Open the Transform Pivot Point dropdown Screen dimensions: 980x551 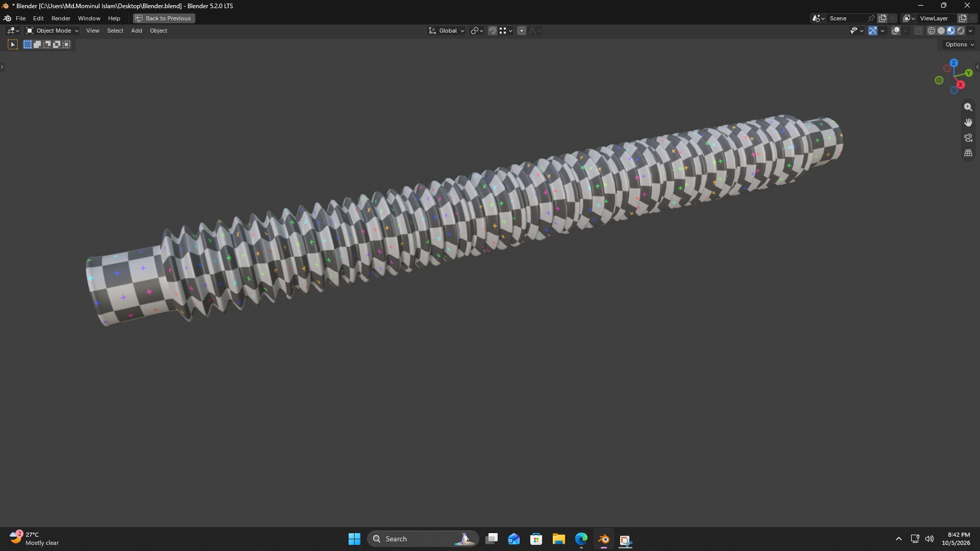click(477, 31)
